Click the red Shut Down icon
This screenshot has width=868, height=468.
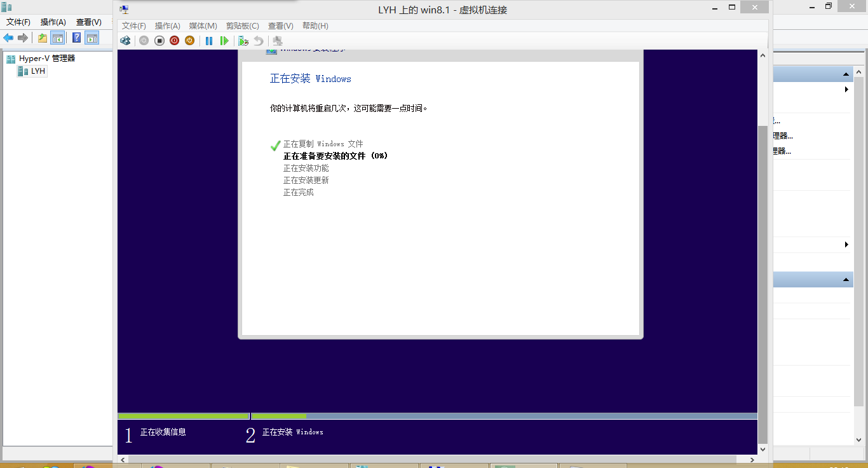(x=175, y=41)
